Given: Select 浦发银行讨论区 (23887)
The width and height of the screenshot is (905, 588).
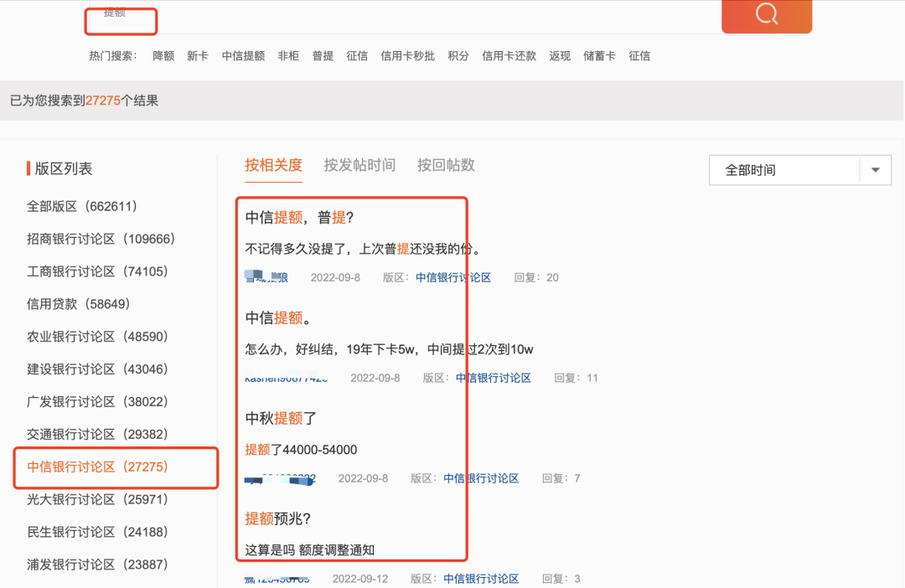Looking at the screenshot, I should coord(97,565).
